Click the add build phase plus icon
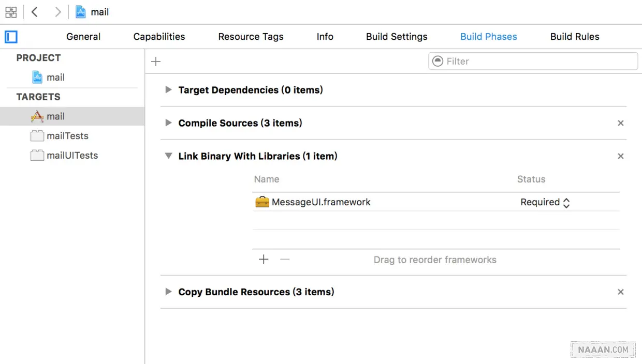The height and width of the screenshot is (364, 642). 156,62
